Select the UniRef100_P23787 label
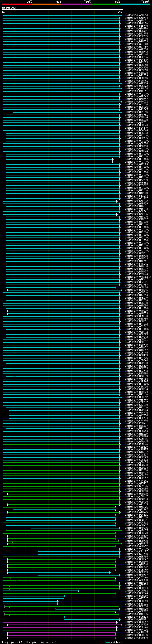Viewport: 152px width, 644px height. pos(136,285)
